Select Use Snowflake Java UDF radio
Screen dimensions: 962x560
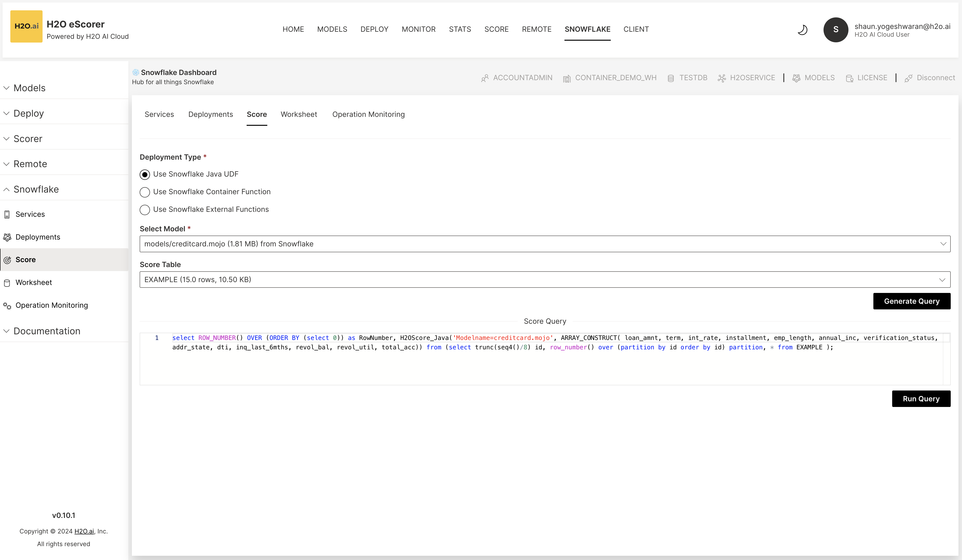pos(145,174)
